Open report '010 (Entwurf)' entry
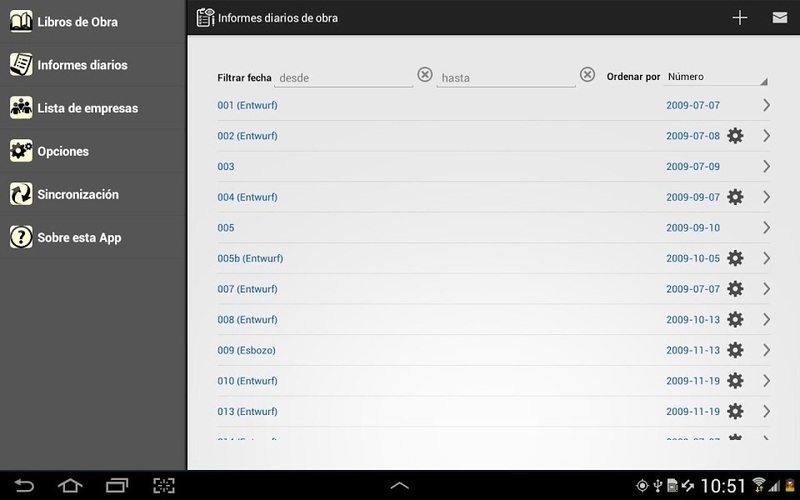800x500 pixels. (x=247, y=381)
